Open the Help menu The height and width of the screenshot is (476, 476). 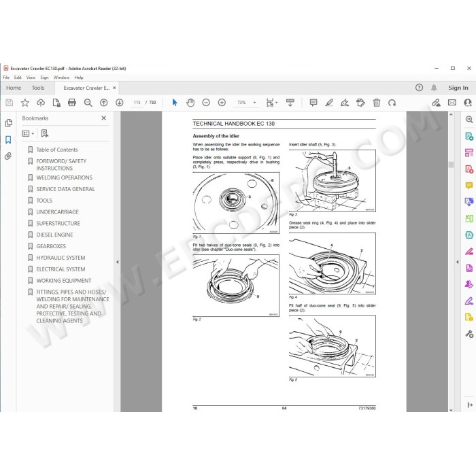coord(79,78)
